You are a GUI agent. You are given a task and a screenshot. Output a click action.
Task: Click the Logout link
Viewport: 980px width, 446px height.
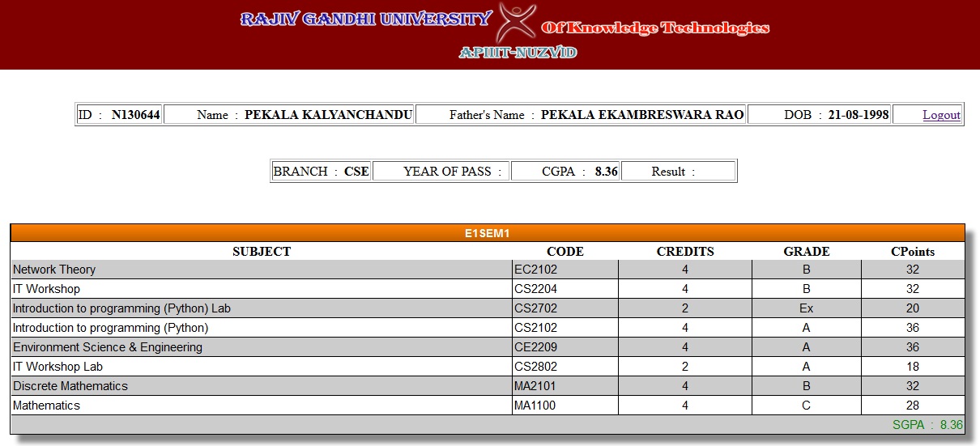coord(941,115)
